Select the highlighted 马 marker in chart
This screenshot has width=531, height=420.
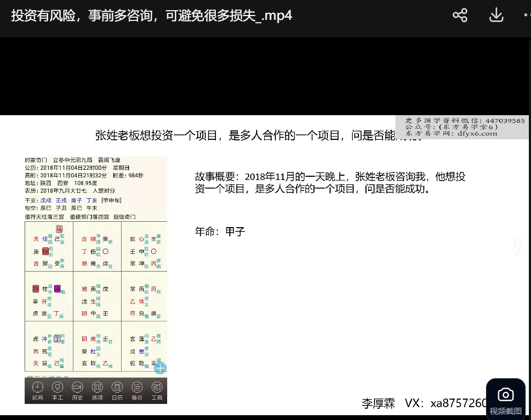(59, 229)
